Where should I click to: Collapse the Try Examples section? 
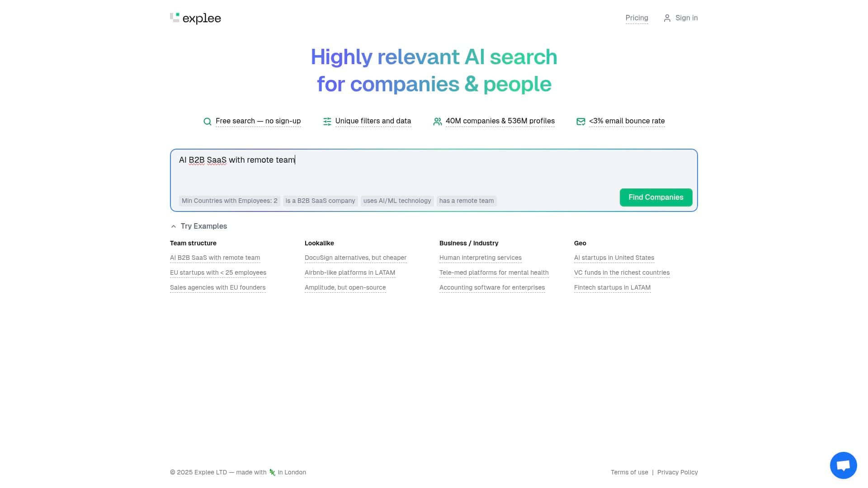point(174,226)
